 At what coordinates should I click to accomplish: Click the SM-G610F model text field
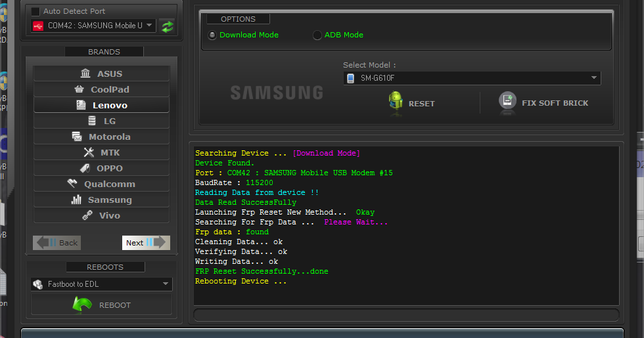[x=472, y=78]
